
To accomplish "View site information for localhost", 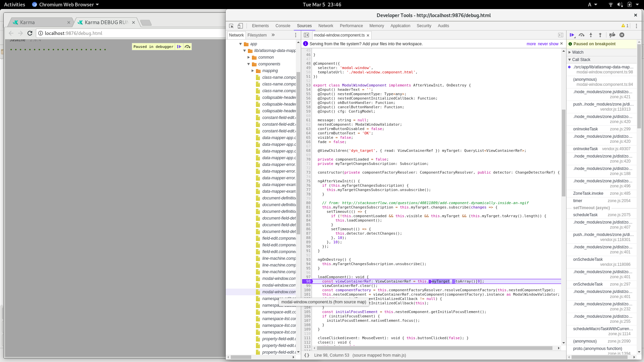I will pos(41,33).
